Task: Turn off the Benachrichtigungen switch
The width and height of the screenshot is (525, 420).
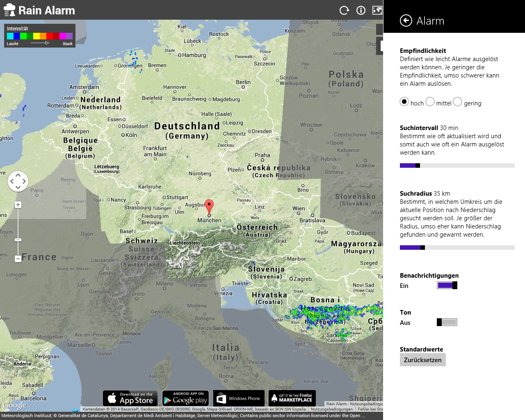Action: 447,285
